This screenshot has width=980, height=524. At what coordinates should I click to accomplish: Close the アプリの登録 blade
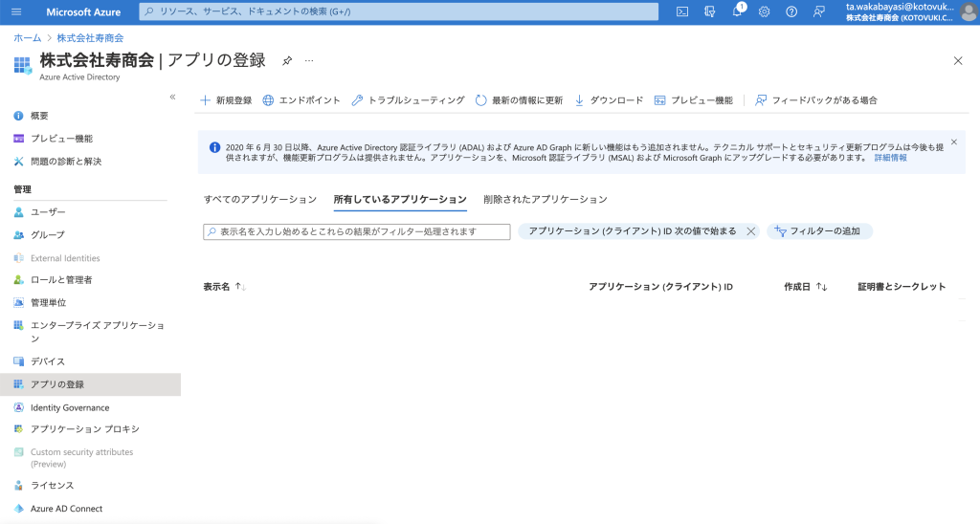tap(958, 60)
